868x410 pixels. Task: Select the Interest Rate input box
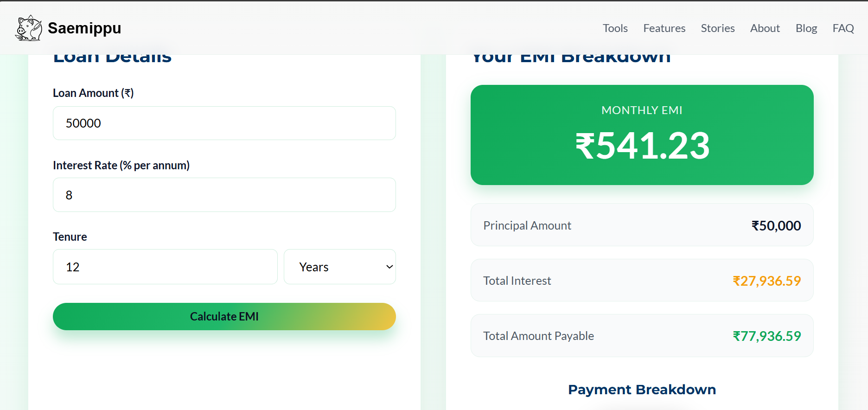(x=224, y=195)
